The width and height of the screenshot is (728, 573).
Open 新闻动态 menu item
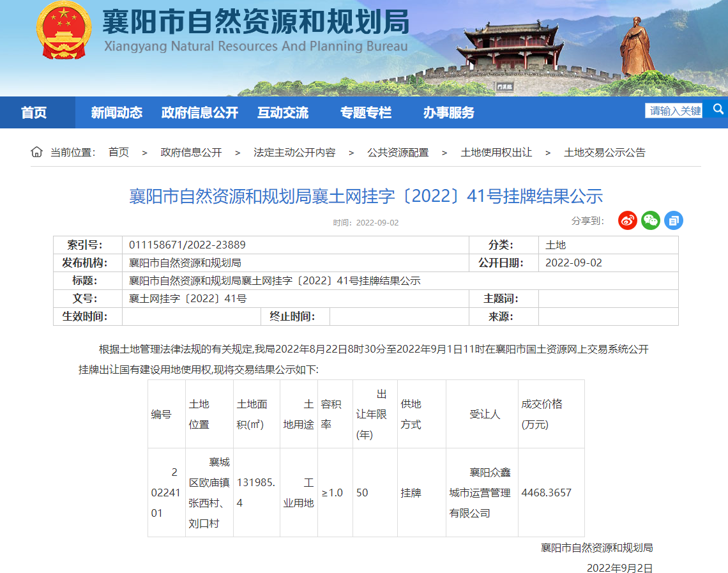116,112
